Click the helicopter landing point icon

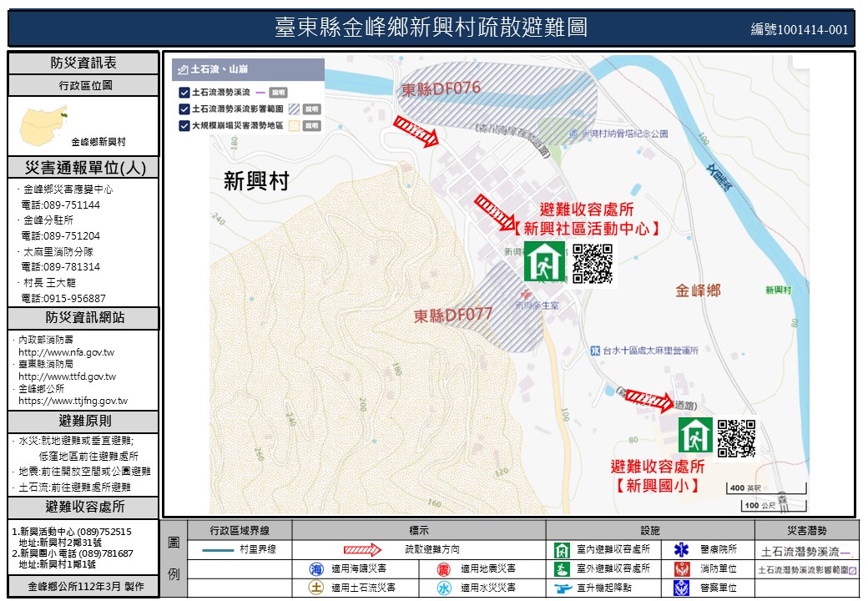point(562,588)
